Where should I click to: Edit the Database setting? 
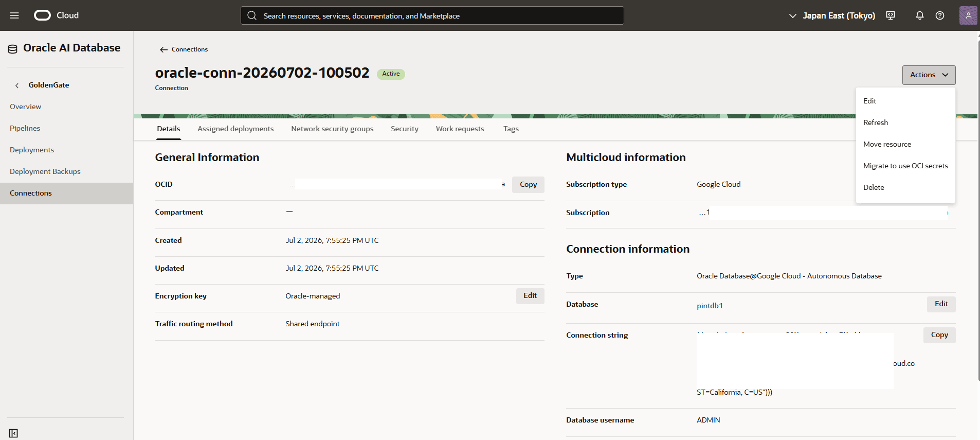click(941, 304)
